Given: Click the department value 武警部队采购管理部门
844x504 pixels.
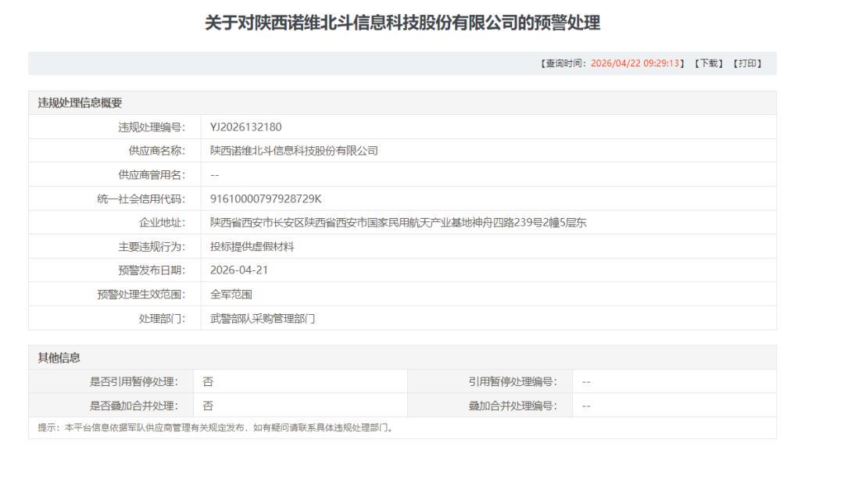Looking at the screenshot, I should [263, 319].
